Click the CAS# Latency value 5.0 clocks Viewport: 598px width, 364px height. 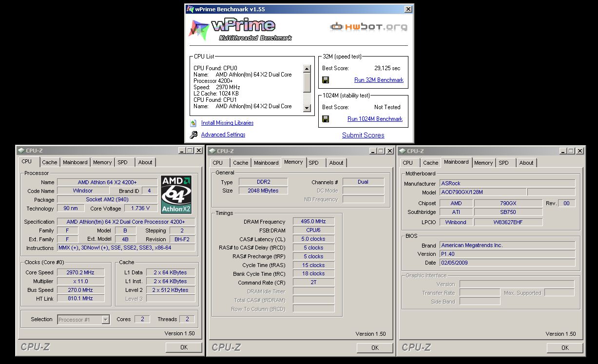pos(313,239)
